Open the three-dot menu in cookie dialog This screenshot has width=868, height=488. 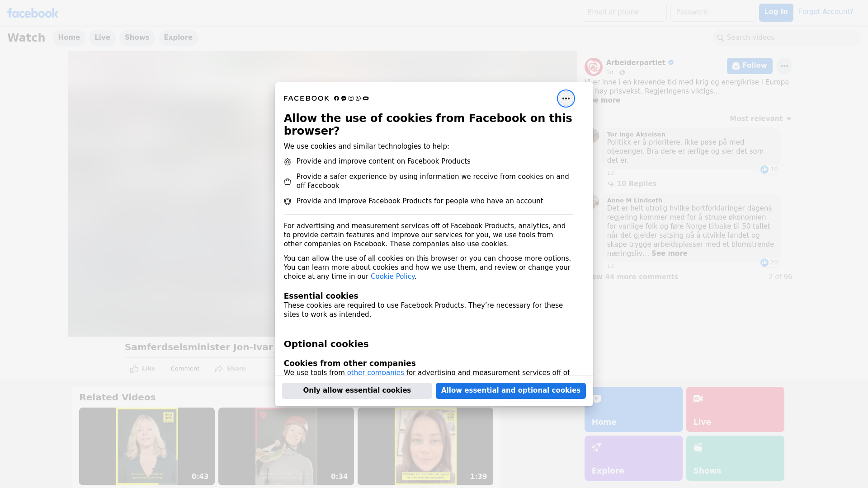[566, 99]
